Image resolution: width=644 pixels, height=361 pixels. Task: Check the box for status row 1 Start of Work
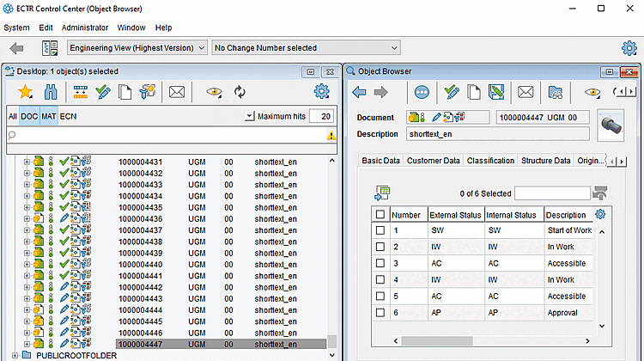click(x=380, y=230)
